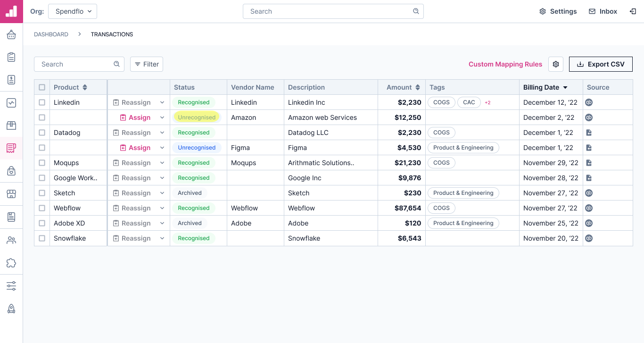Click the magnifier in the top search bar

416,11
